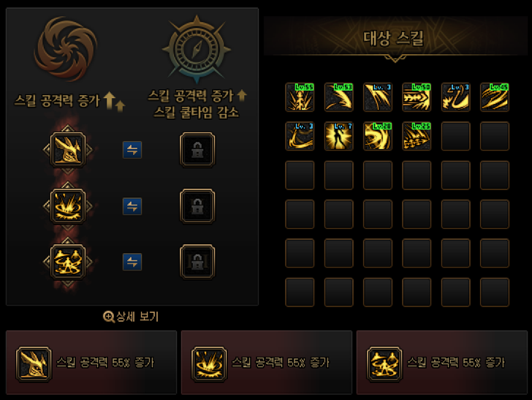532x400 pixels.
Task: Click the top locked cooldown slot
Action: click(x=197, y=150)
